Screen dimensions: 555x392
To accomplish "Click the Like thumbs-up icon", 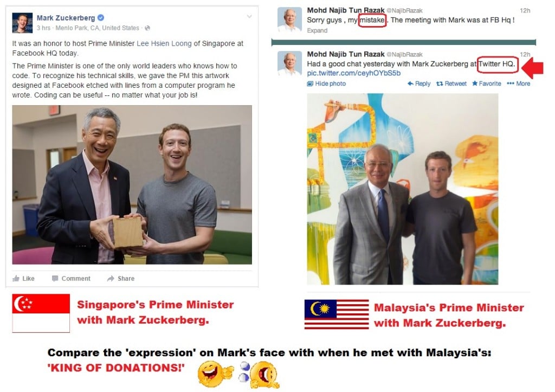I will pyautogui.click(x=16, y=278).
